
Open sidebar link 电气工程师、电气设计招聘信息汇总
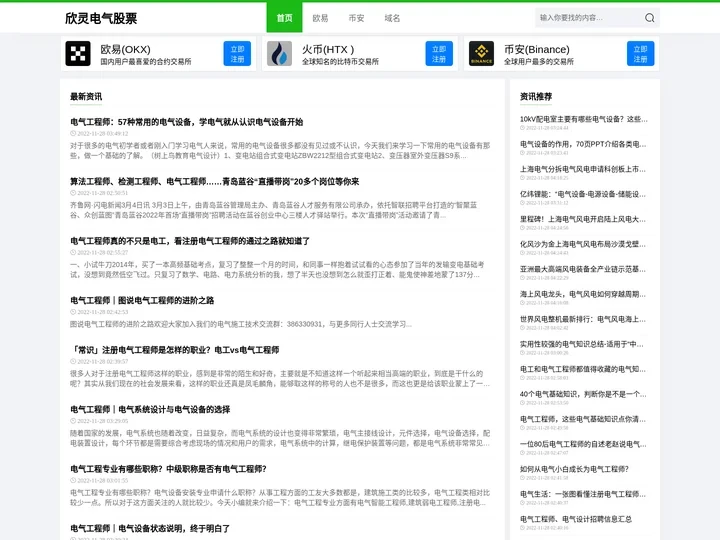point(576,519)
